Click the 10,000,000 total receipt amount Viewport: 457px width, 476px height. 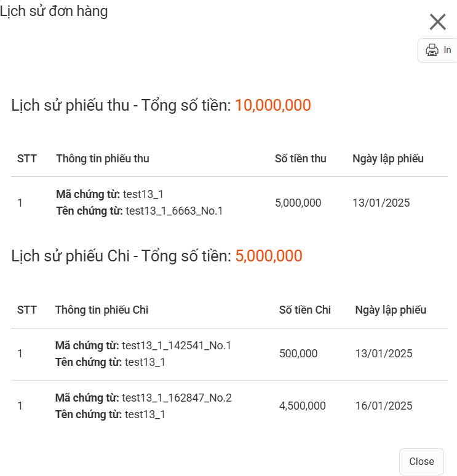tap(272, 105)
